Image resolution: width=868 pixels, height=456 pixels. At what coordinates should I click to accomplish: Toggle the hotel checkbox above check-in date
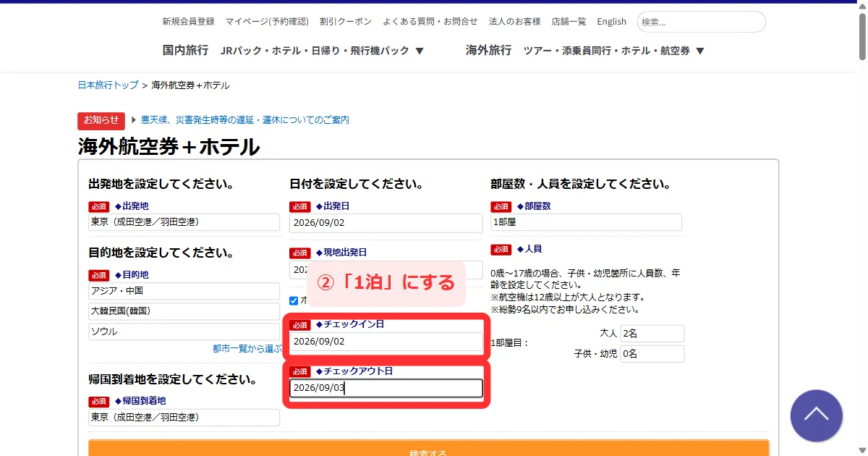(294, 300)
